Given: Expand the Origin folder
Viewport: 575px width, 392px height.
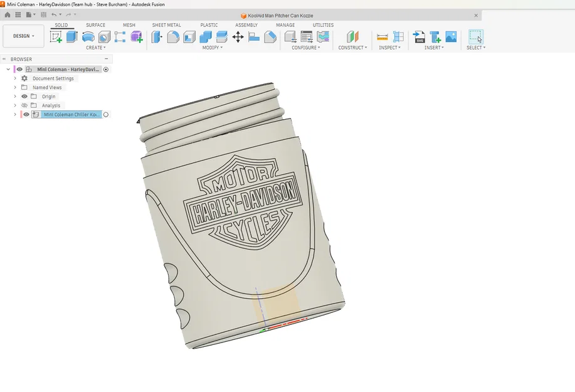Looking at the screenshot, I should (x=15, y=97).
